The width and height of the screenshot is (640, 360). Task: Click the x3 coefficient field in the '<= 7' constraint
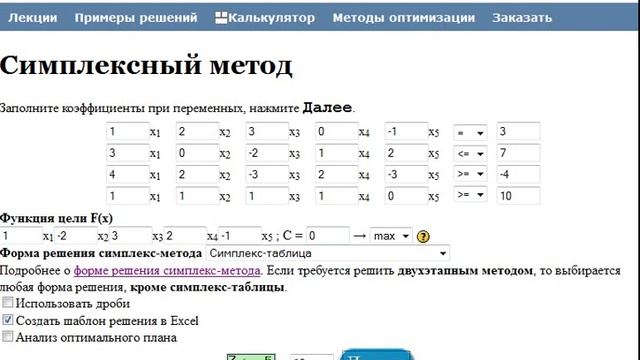267,153
